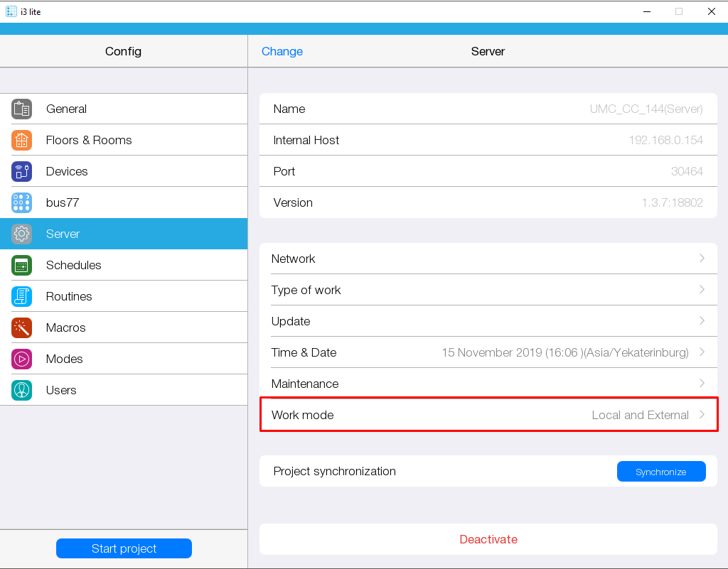The height and width of the screenshot is (569, 728).
Task: Open the Type of work chevron
Action: 701,290
